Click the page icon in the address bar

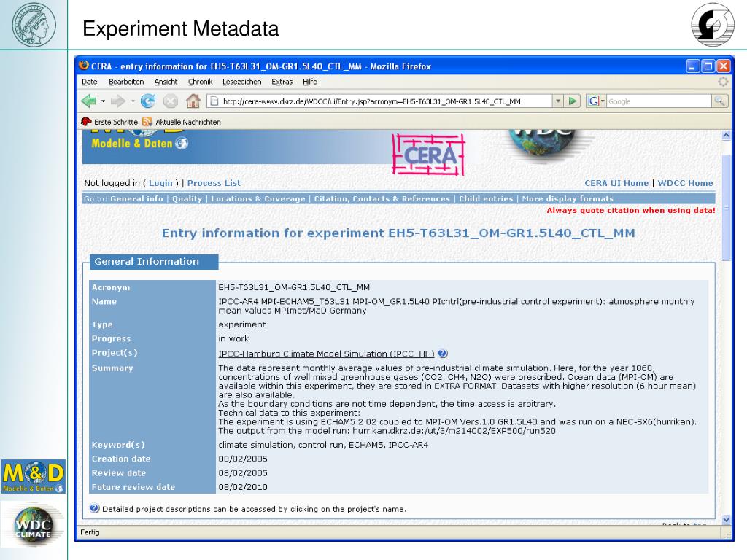(214, 101)
